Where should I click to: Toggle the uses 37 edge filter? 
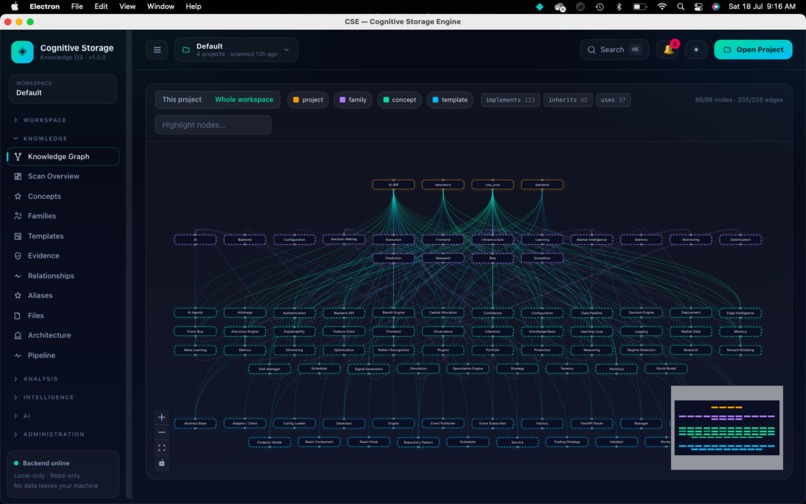pyautogui.click(x=613, y=100)
